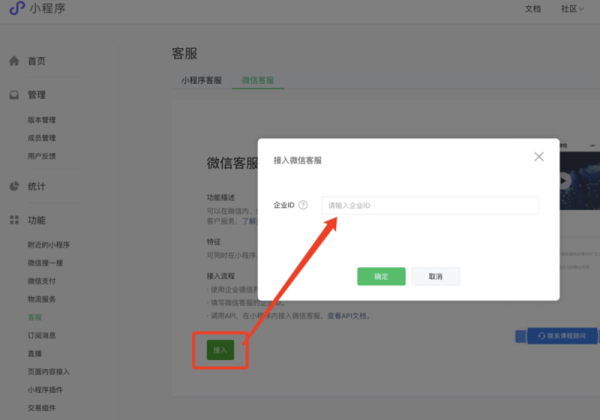
Task: Cancel the dialog with 取消
Action: point(435,276)
